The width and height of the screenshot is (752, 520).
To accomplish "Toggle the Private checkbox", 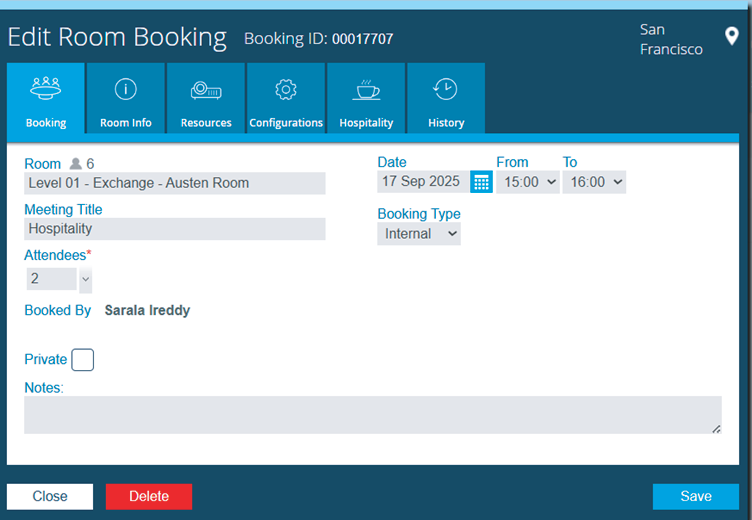I will tap(83, 360).
